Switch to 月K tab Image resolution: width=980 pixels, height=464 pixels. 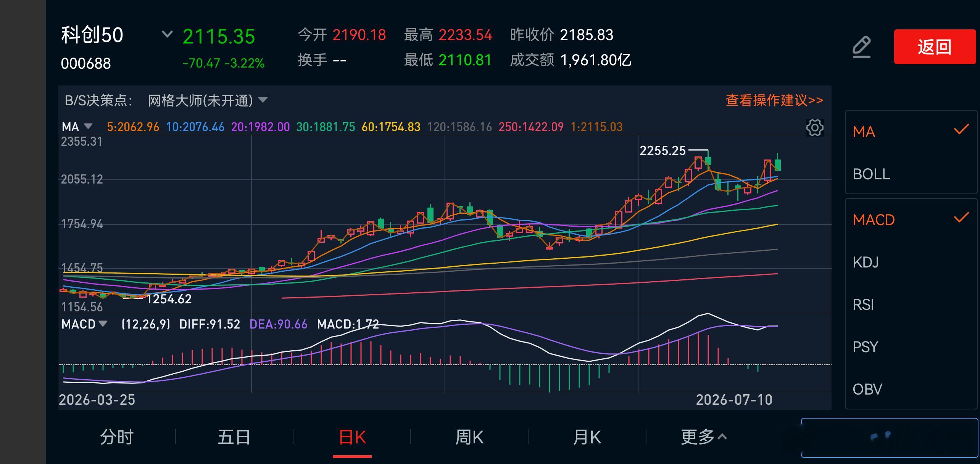[587, 437]
